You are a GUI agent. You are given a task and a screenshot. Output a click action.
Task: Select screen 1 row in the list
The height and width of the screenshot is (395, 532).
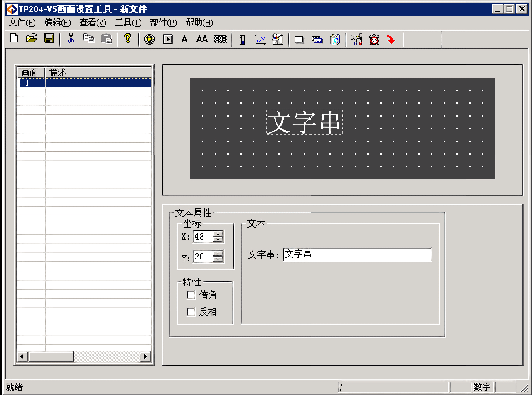(84, 83)
